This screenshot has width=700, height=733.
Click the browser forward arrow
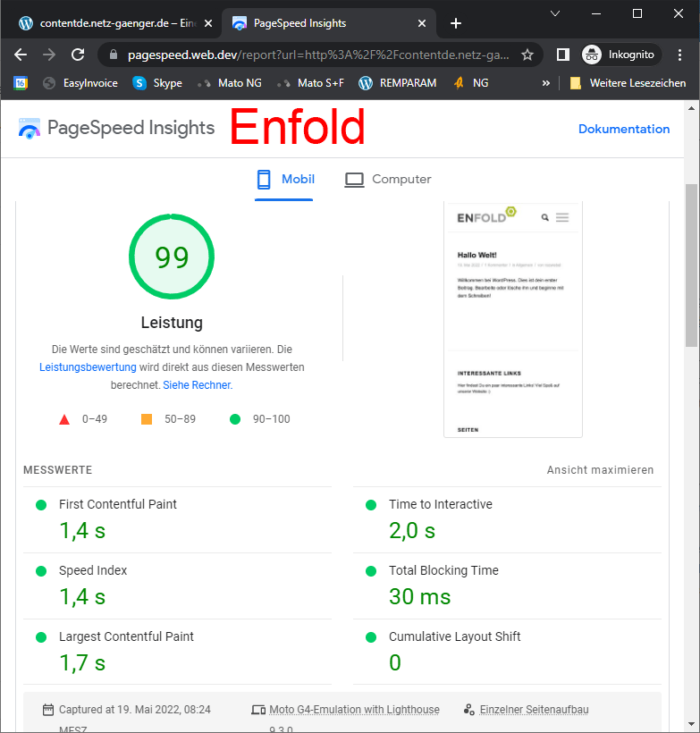pos(49,55)
